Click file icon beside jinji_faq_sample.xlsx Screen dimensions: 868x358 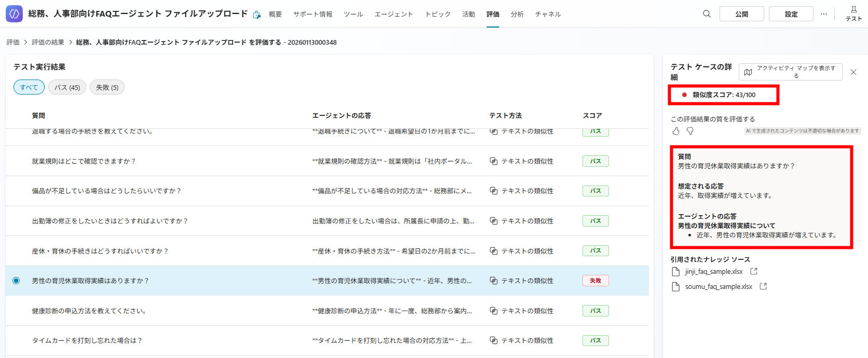click(x=676, y=272)
